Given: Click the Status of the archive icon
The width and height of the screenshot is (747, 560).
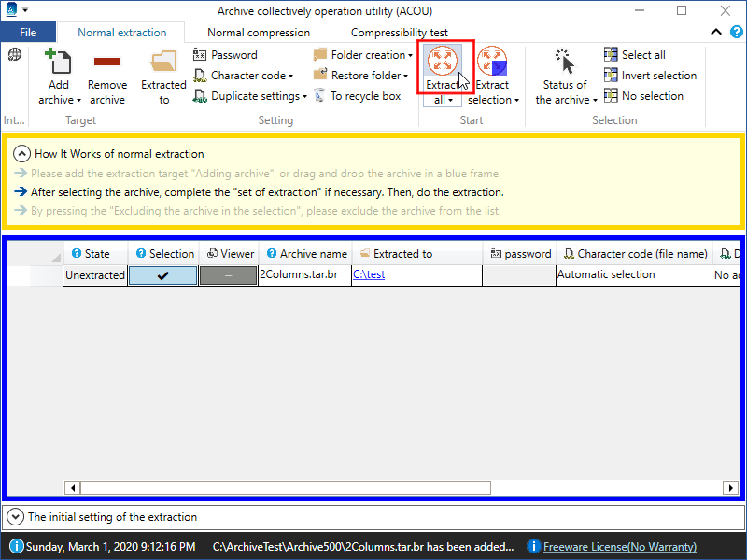Looking at the screenshot, I should (565, 63).
